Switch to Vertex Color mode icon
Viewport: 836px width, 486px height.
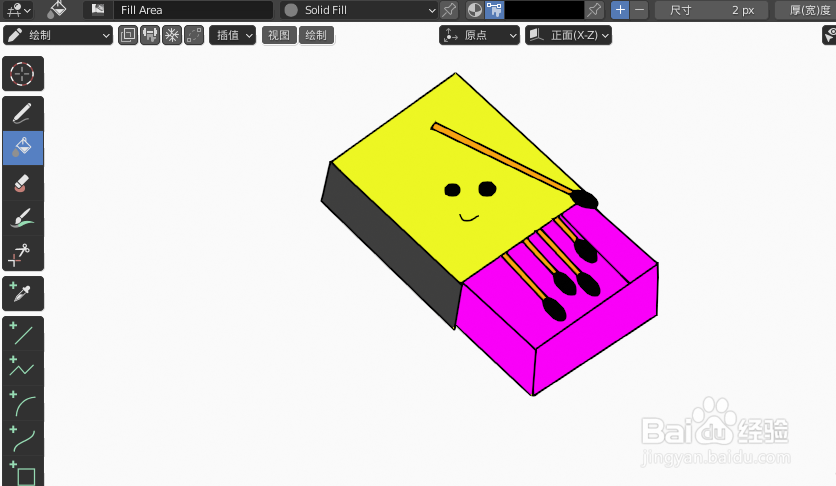pos(494,10)
